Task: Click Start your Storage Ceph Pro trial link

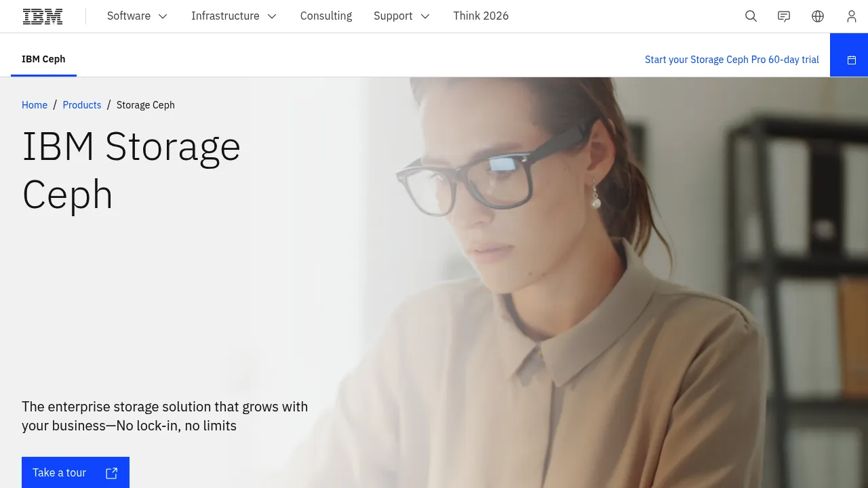Action: [732, 60]
